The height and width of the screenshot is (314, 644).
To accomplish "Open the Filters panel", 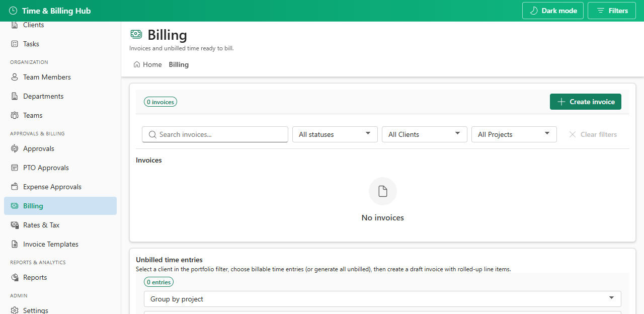I will (x=612, y=11).
